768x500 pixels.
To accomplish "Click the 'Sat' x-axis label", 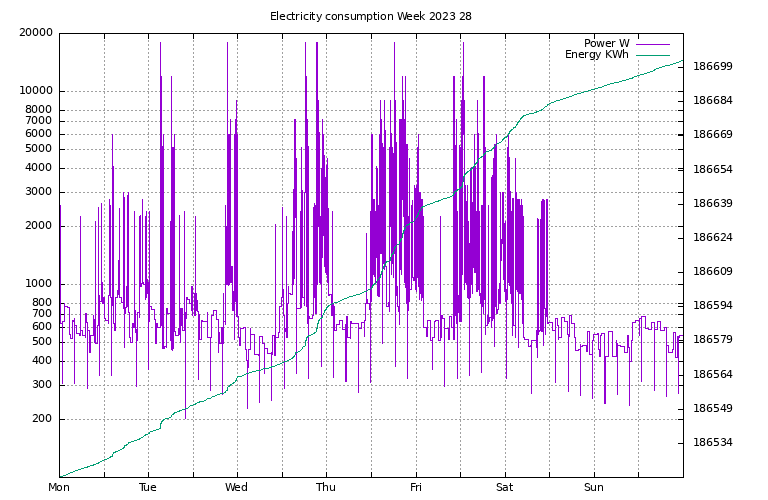I will click(504, 487).
